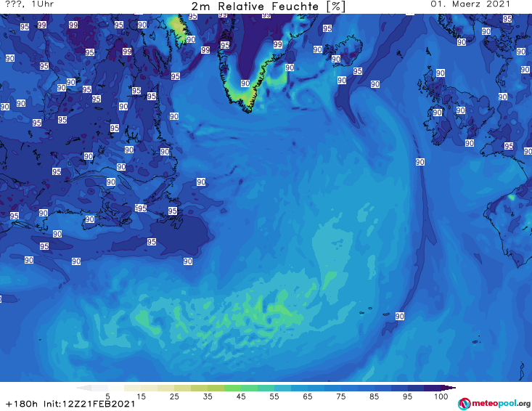Pick the pale cream legend segment above 15

(x=133, y=388)
